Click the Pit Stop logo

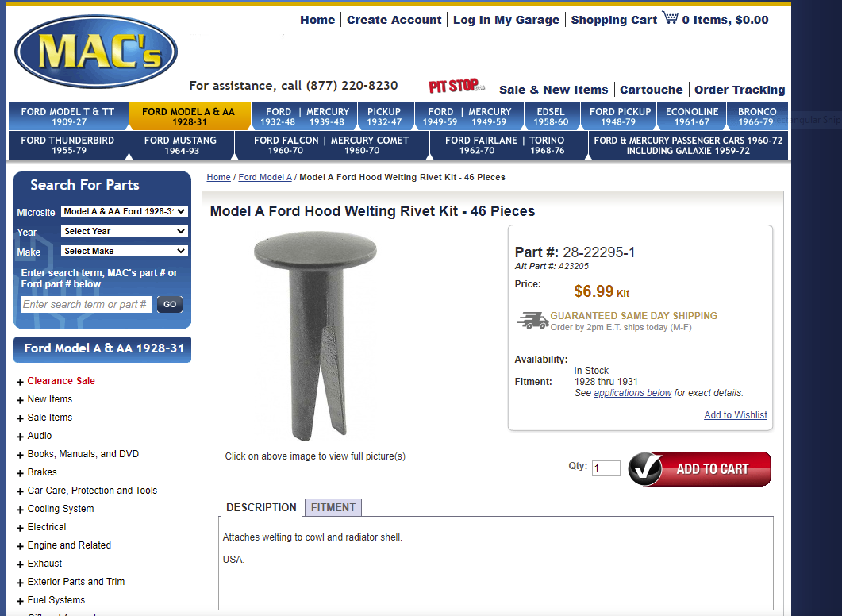tap(457, 86)
